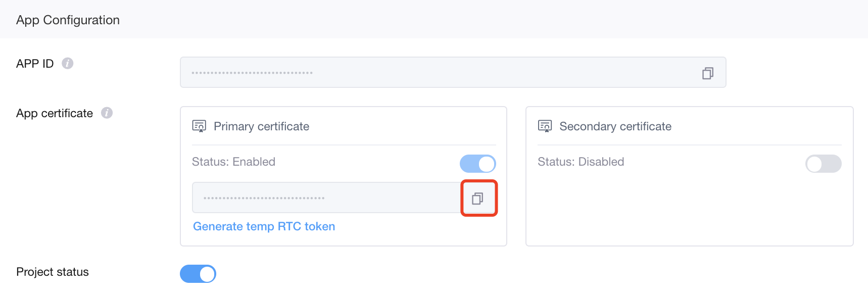The width and height of the screenshot is (868, 297).
Task: Copy the primary certificate key
Action: click(x=477, y=199)
